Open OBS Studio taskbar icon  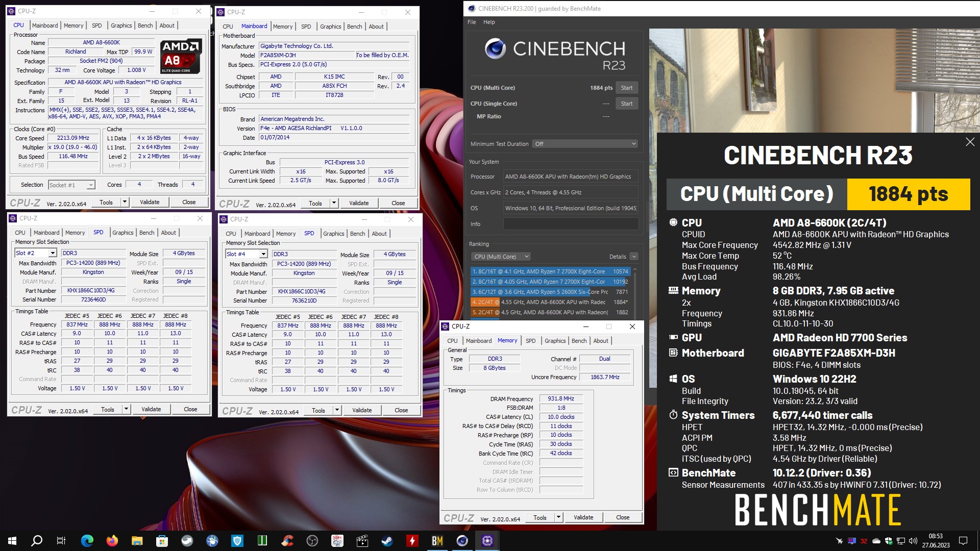pyautogui.click(x=312, y=541)
